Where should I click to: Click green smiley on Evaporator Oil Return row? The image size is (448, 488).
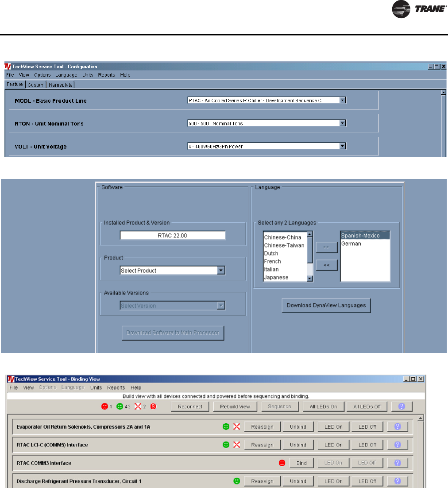pos(226,427)
